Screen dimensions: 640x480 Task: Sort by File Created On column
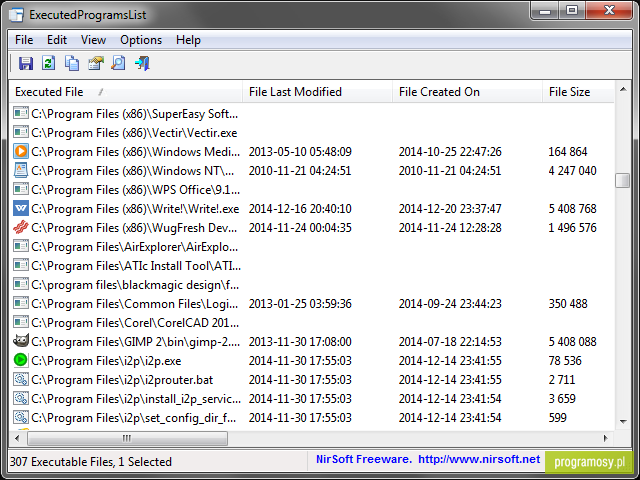(x=467, y=92)
